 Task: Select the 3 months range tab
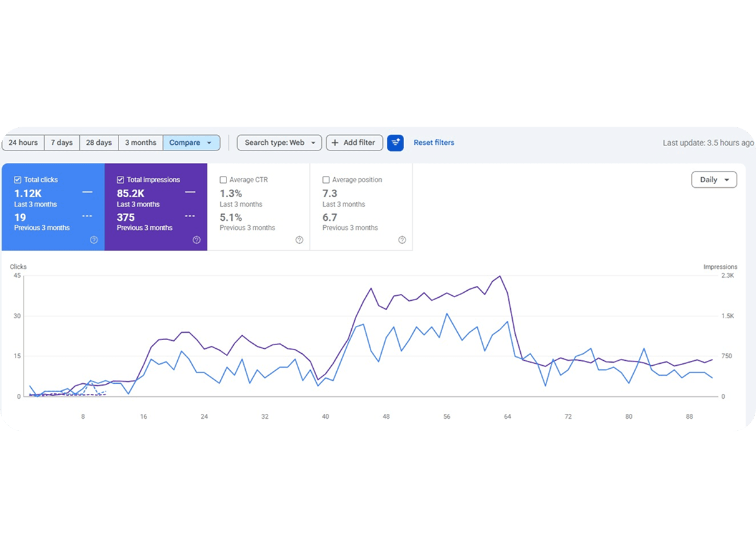(x=140, y=143)
